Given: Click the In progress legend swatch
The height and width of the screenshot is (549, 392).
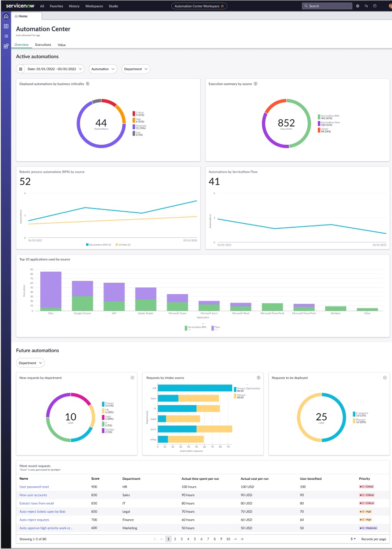Looking at the screenshot, I should pos(354,414).
